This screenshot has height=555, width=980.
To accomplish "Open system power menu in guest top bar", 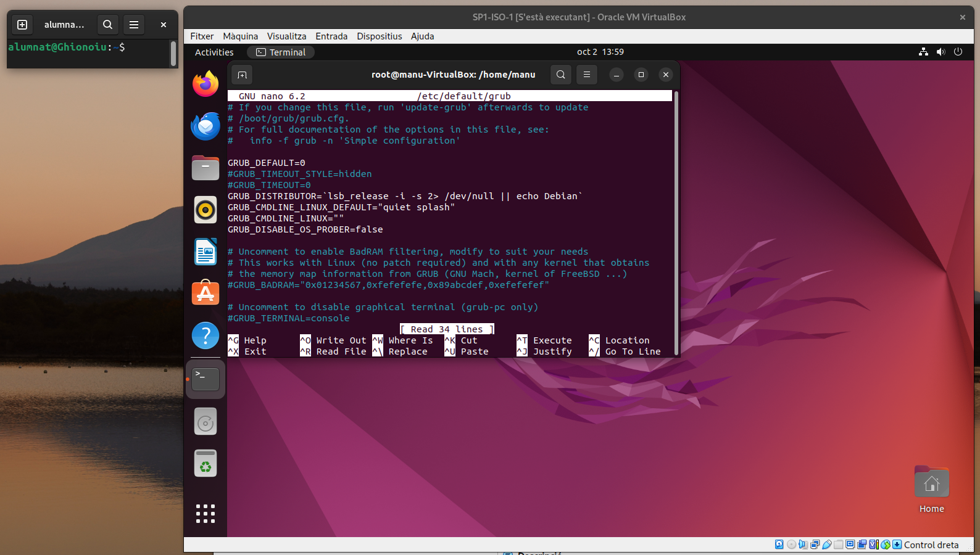I will tap(958, 52).
